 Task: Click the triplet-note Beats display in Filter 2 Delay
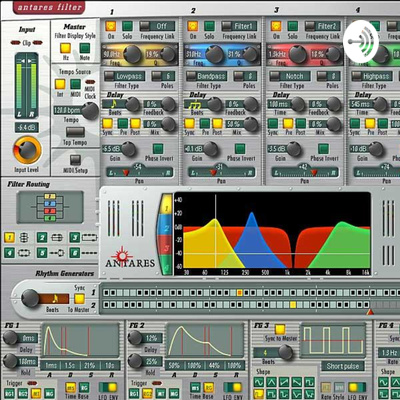pyautogui.click(x=196, y=104)
